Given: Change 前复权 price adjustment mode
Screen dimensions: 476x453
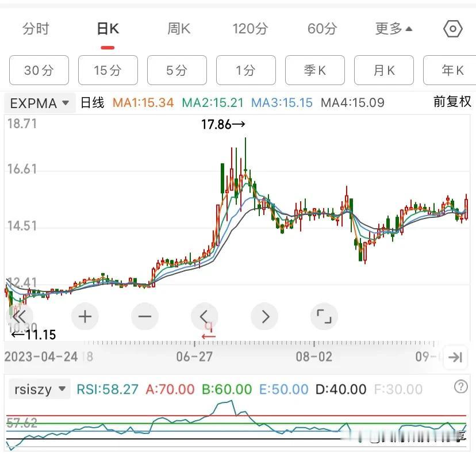Looking at the screenshot, I should point(452,102).
